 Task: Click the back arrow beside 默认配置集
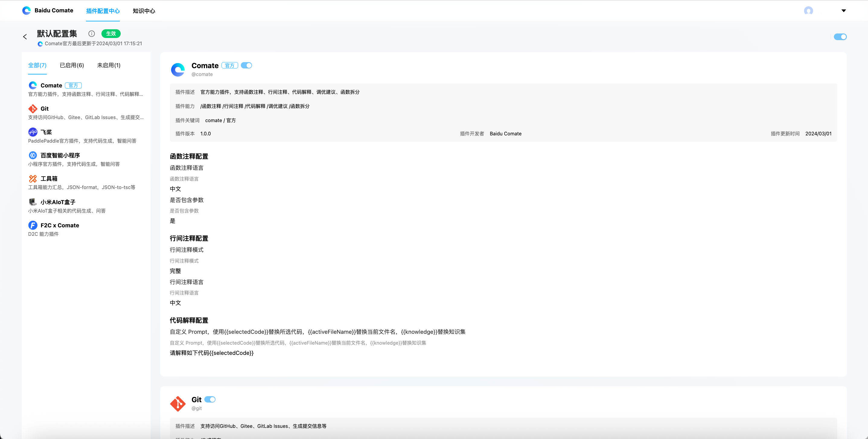click(25, 37)
